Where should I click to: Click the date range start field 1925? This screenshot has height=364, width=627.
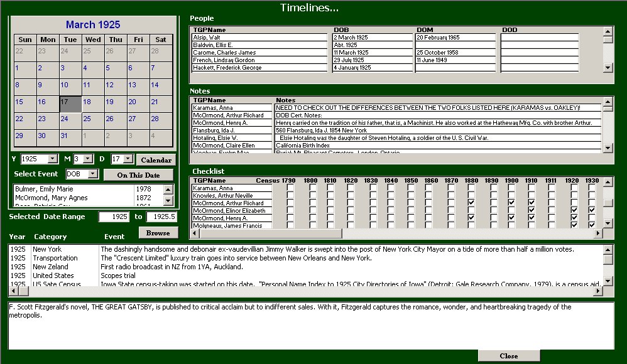tap(114, 217)
